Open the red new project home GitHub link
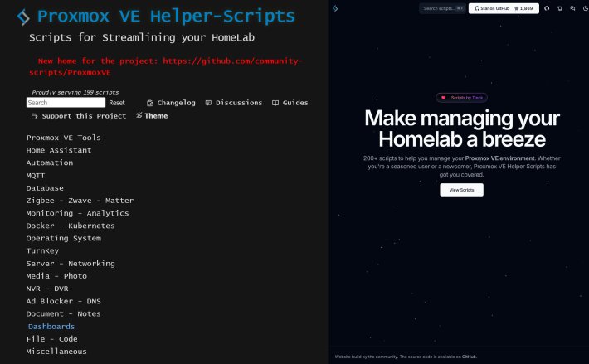Screen dimensions: 589x364 click(x=165, y=66)
